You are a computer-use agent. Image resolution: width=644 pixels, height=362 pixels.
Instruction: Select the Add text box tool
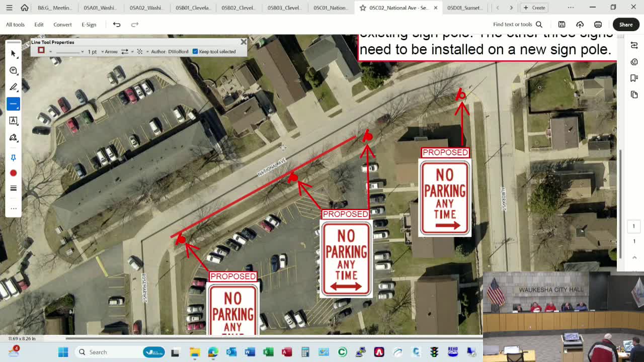coord(14,121)
